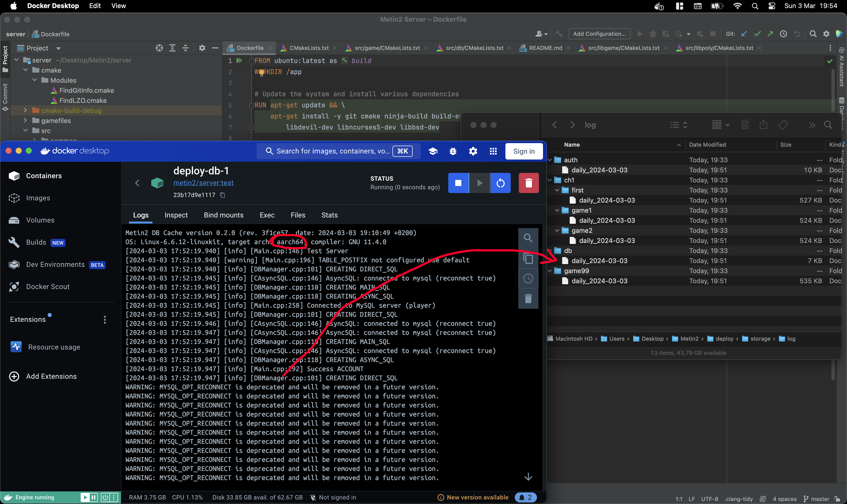Go back to containers list arrow

pos(137,183)
